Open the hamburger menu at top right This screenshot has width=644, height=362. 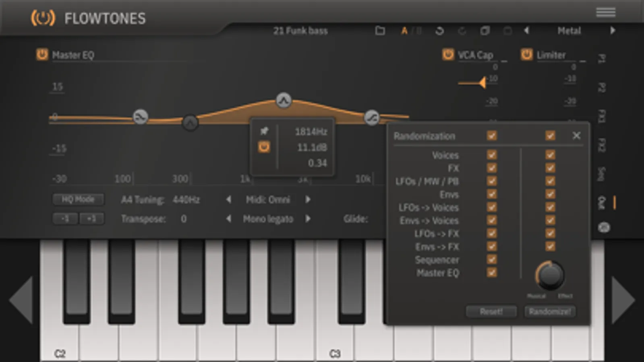tap(606, 12)
